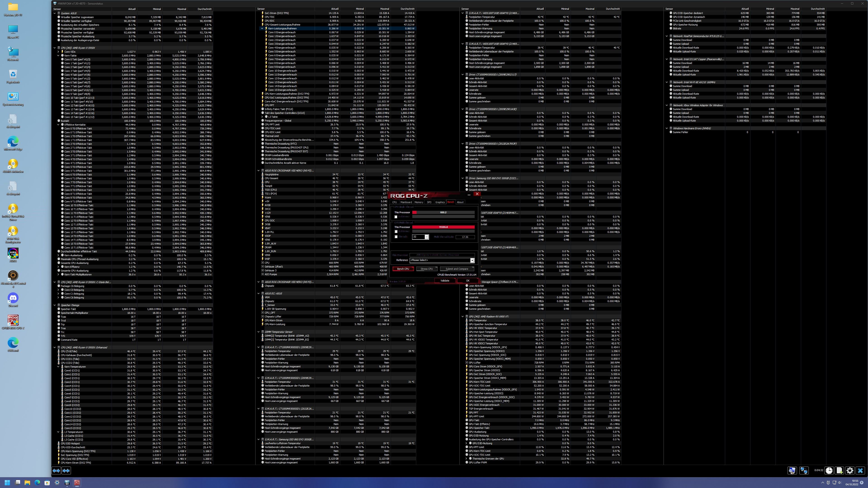Open Microsoft Store from the taskbar
Screen dimensions: 868x488
coord(47,482)
